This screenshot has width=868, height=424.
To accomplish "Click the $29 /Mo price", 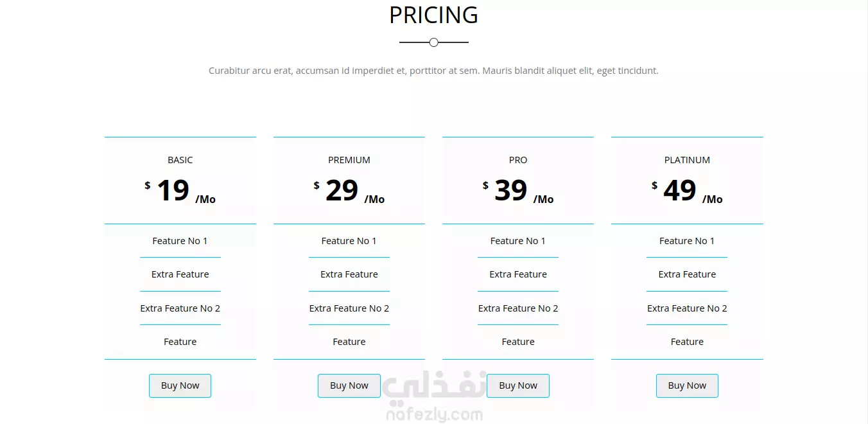I will point(349,191).
